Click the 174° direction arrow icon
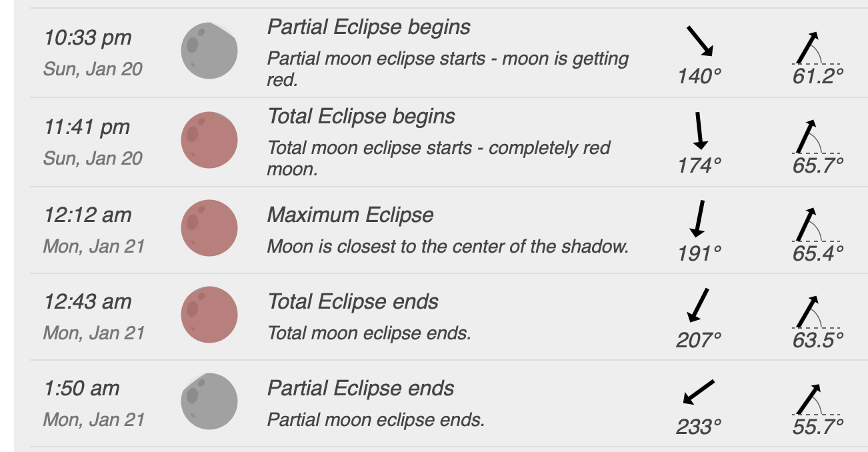The image size is (868, 452). tap(699, 130)
